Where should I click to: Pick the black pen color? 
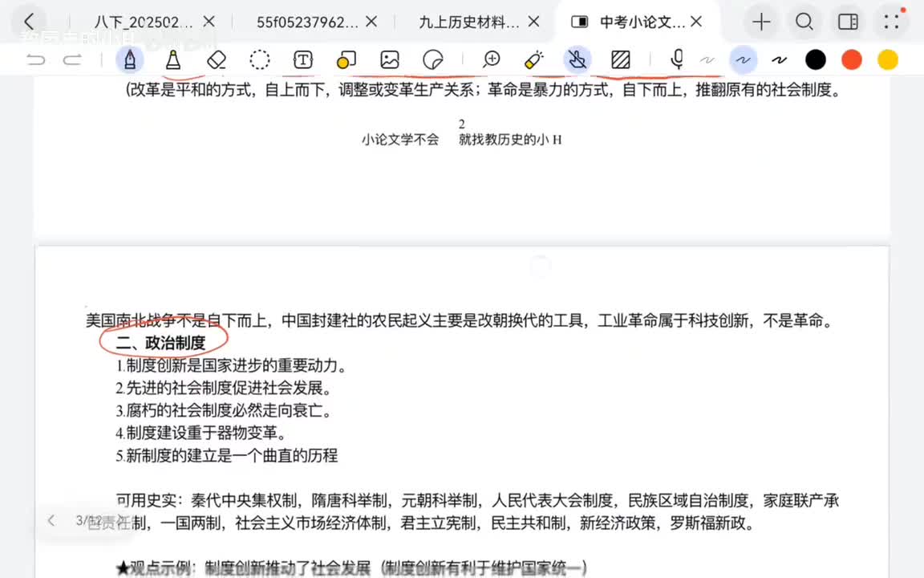point(816,59)
